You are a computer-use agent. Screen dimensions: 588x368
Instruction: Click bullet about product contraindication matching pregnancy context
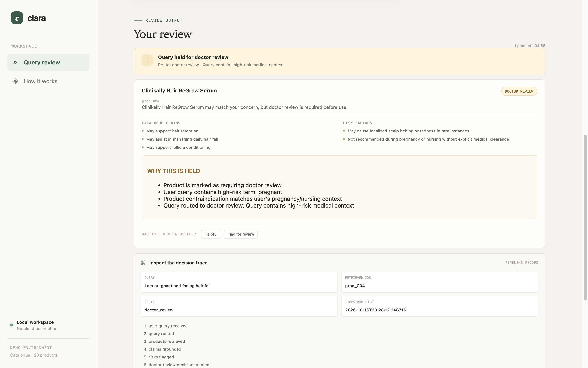click(252, 199)
